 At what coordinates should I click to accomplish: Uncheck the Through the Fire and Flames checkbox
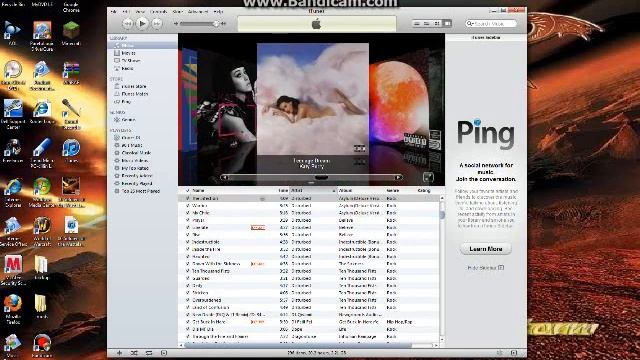tap(188, 337)
